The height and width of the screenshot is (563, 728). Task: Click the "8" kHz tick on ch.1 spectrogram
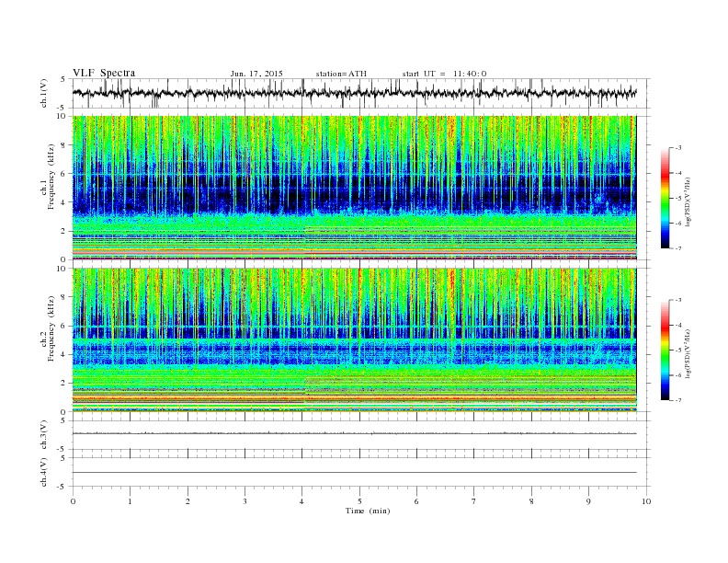(63, 145)
